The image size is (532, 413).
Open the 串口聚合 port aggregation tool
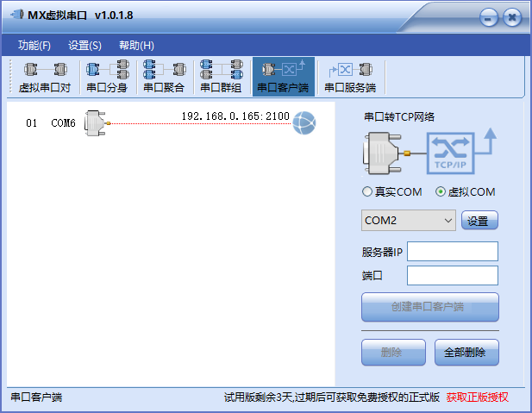point(164,77)
